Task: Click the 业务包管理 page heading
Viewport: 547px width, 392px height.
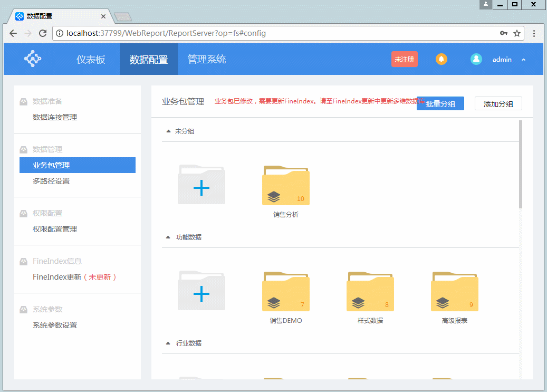Action: [x=183, y=102]
